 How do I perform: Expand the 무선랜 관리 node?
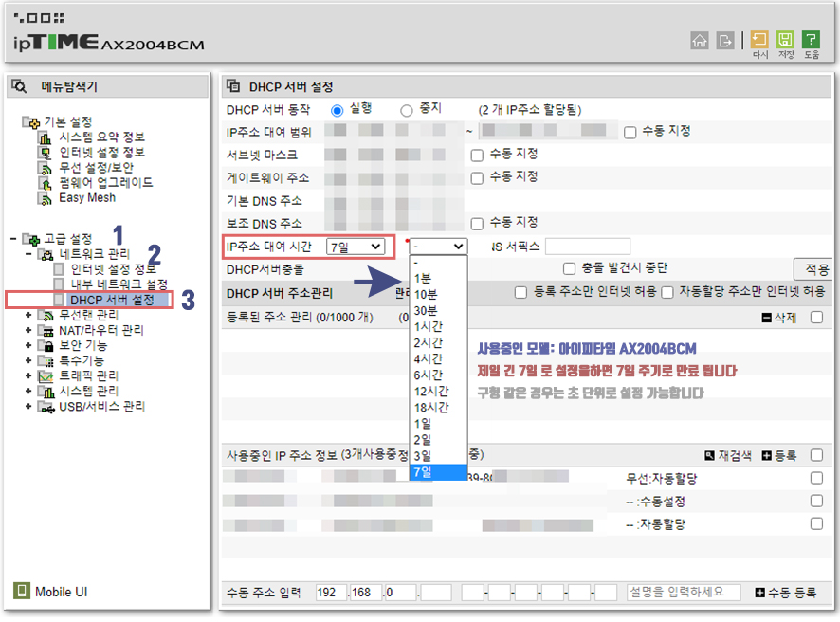click(x=28, y=315)
